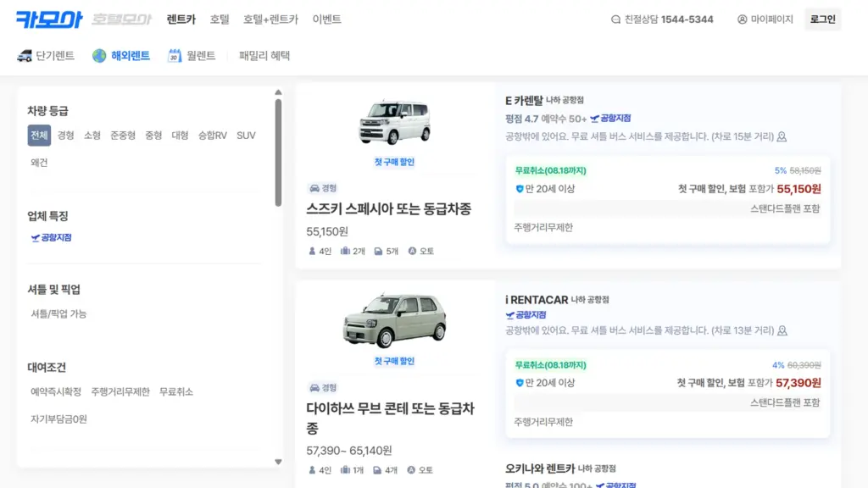
Task: Go to 마이페이지
Action: (765, 19)
